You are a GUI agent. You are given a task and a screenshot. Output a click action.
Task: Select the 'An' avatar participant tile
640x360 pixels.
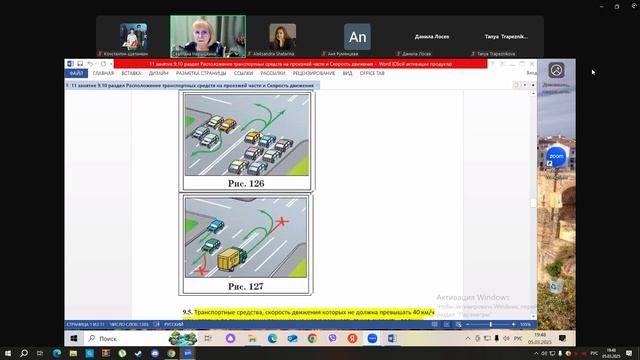tap(357, 37)
